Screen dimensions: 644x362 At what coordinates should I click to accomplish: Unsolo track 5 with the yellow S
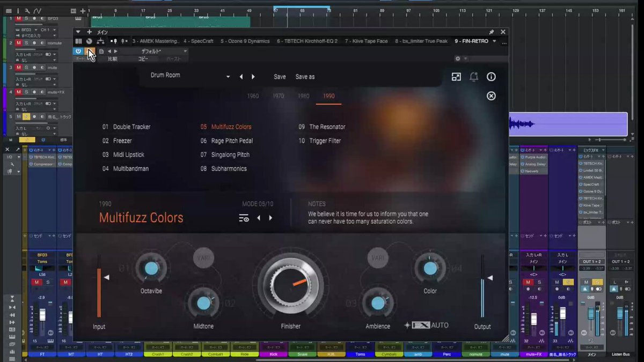[x=26, y=116]
